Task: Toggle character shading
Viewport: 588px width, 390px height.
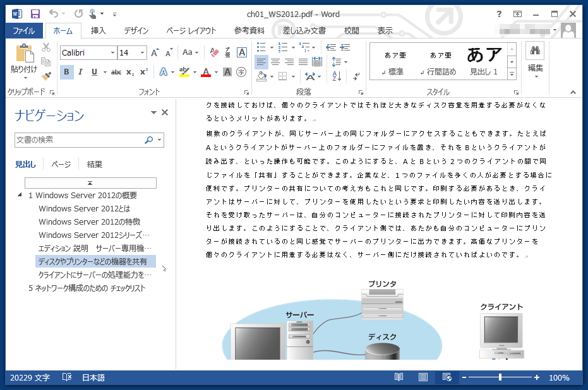Action: pos(227,72)
